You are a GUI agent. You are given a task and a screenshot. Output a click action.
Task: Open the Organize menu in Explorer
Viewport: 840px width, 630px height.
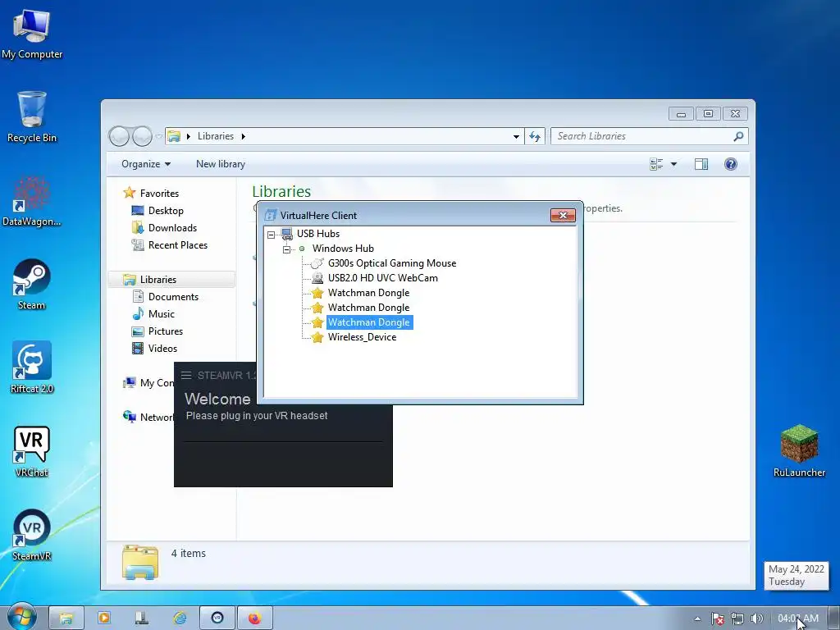point(146,164)
